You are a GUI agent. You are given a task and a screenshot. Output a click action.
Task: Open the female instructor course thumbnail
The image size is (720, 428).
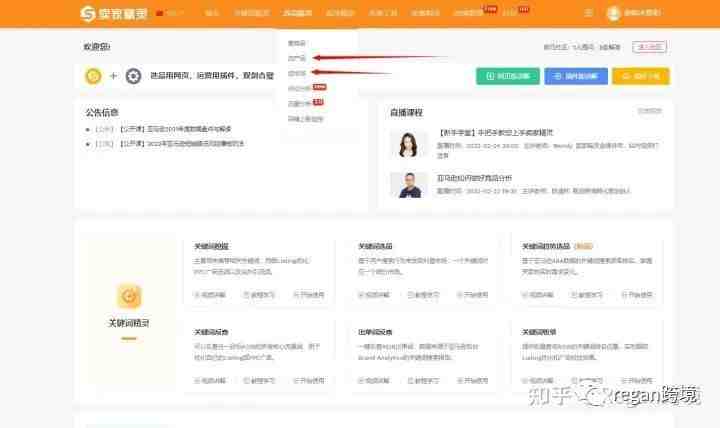click(x=408, y=144)
